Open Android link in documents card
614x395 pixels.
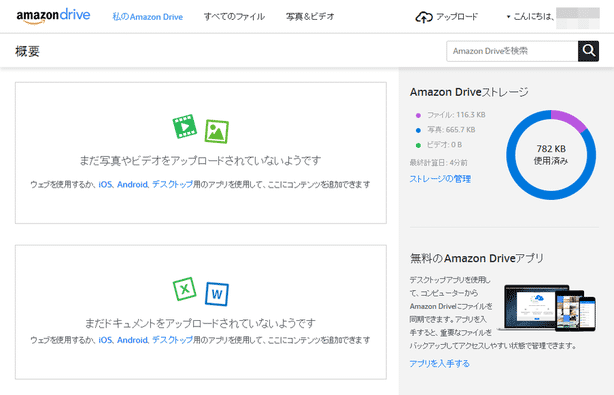(x=132, y=340)
